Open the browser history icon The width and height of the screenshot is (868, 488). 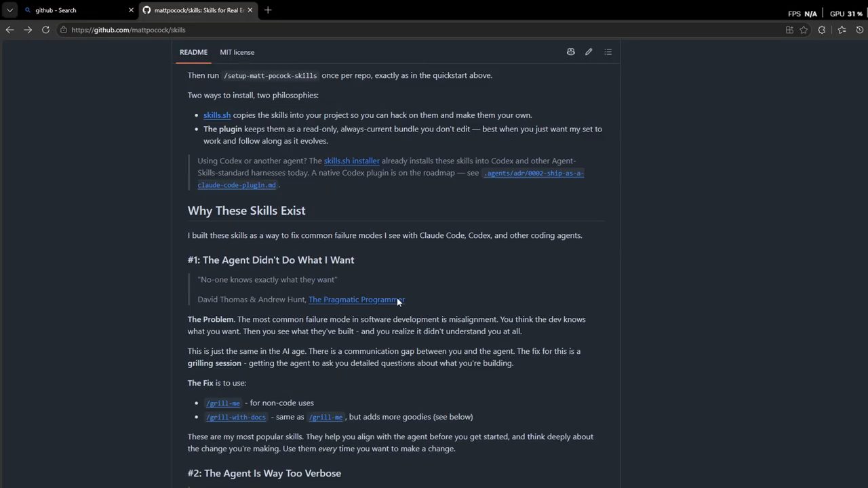coord(859,30)
